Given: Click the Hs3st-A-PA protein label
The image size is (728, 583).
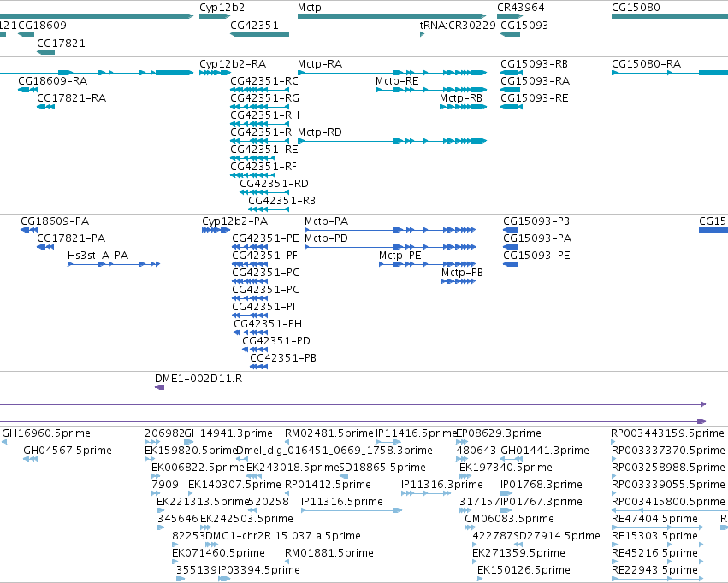Looking at the screenshot, I should click(98, 256).
